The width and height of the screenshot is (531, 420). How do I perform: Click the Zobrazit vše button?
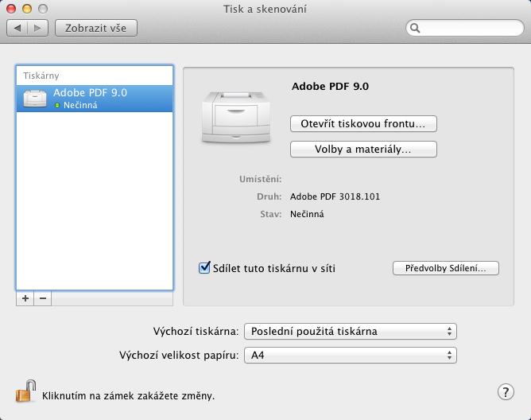point(96,28)
